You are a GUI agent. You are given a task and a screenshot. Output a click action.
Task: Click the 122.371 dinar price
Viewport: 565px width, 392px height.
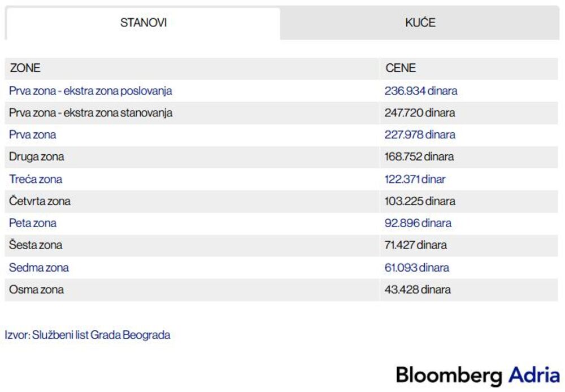[x=415, y=180]
